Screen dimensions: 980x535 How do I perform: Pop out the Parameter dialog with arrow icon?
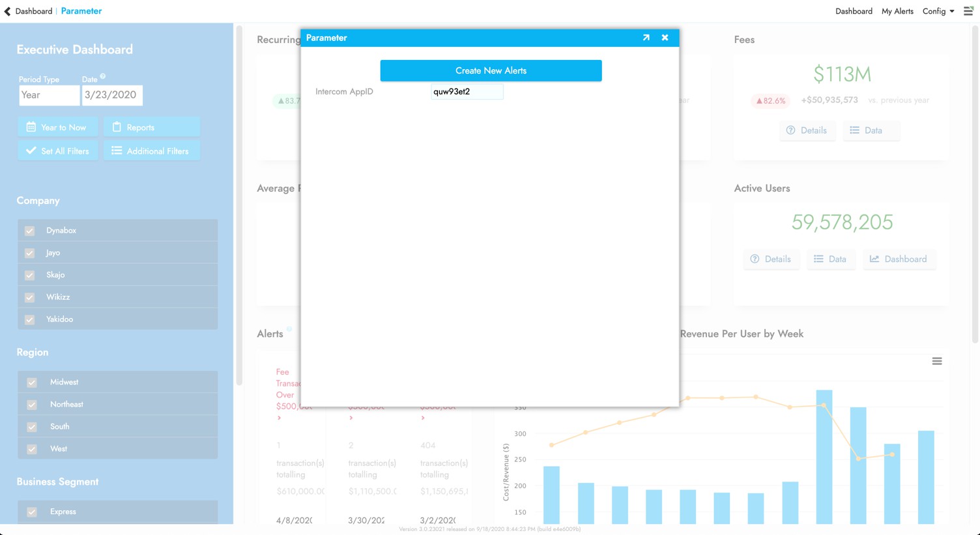tap(646, 38)
